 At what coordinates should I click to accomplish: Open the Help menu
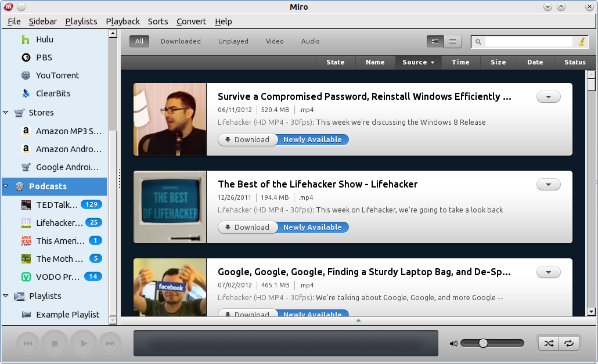point(223,21)
